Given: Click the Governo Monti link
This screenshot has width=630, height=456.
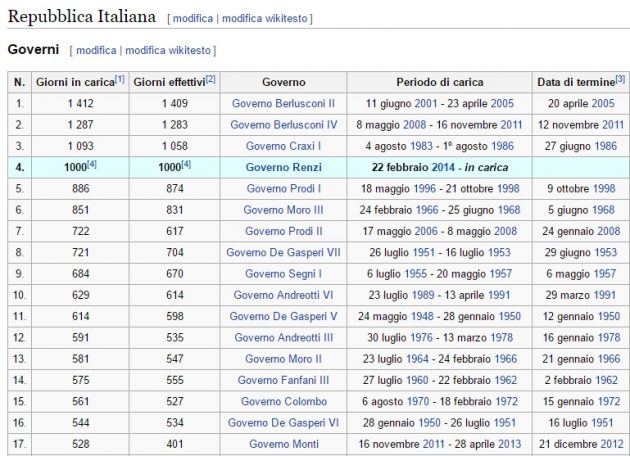Looking at the screenshot, I should 283,443.
